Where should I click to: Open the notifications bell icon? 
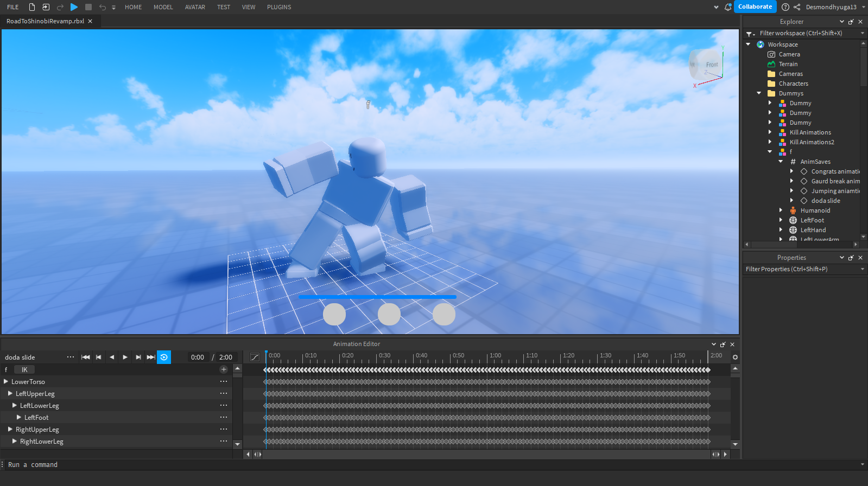[728, 7]
